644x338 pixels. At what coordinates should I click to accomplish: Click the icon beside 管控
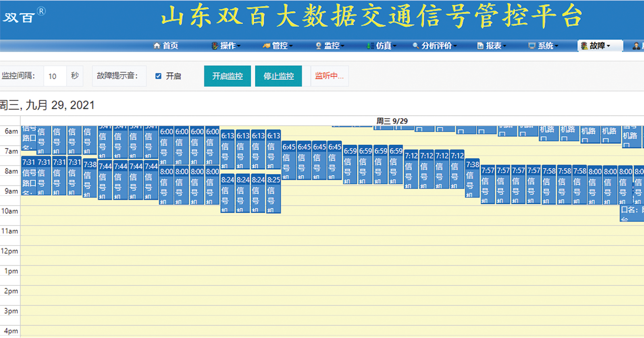click(266, 46)
